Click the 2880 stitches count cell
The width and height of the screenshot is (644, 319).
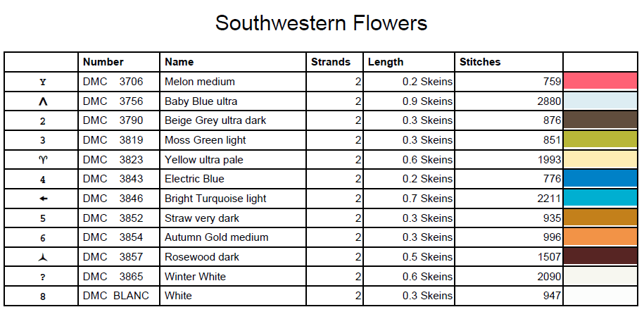tap(548, 101)
